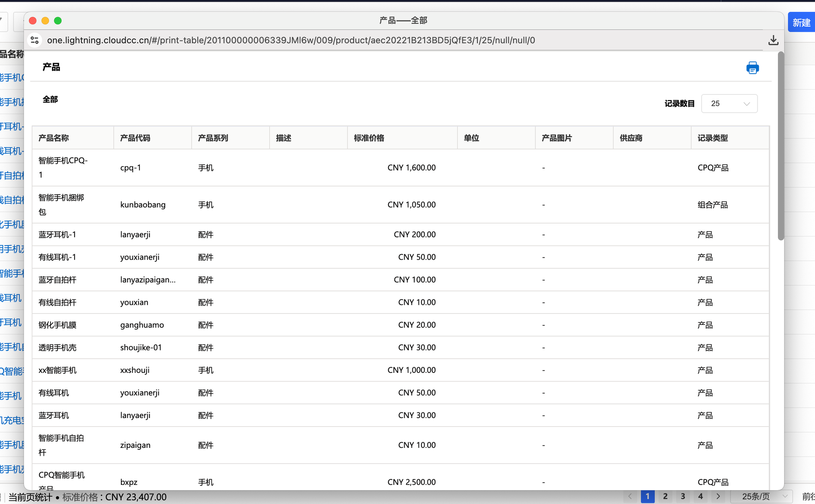Click the 新建 button
815x504 pixels.
801,23
